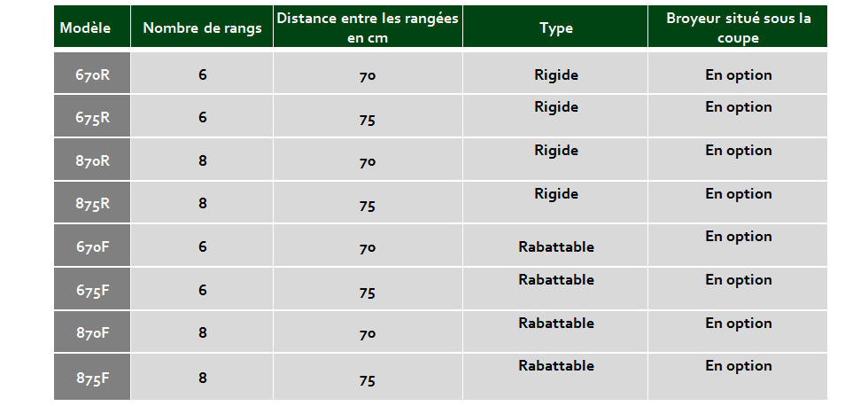Click the Rabattable type cell for 670F

pyautogui.click(x=555, y=246)
